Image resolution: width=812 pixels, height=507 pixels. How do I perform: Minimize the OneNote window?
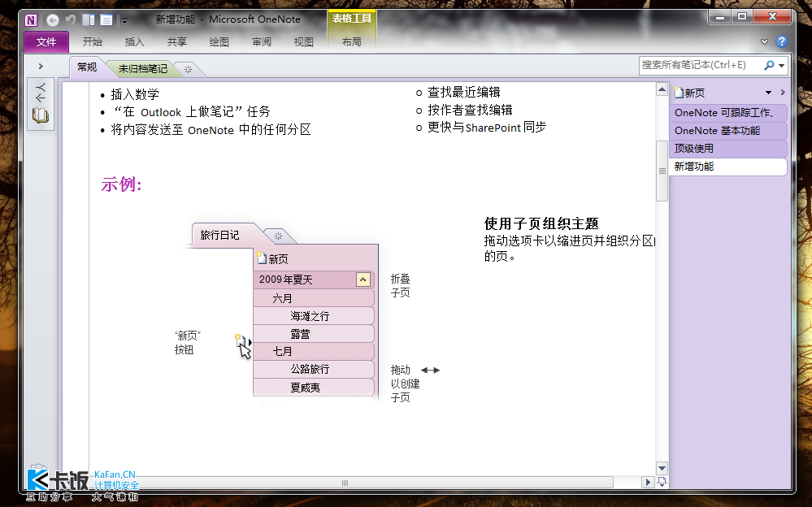pyautogui.click(x=719, y=17)
